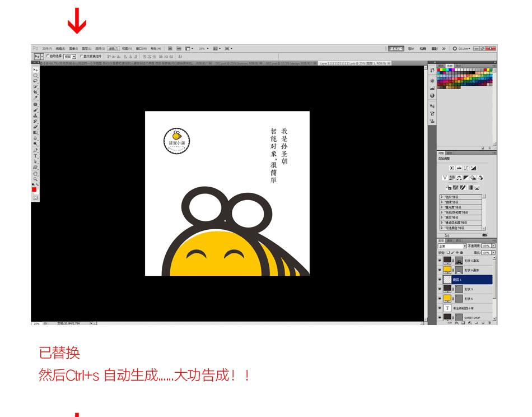532x417 pixels.
Task: Select the Crop tool
Action: pyautogui.click(x=35, y=92)
